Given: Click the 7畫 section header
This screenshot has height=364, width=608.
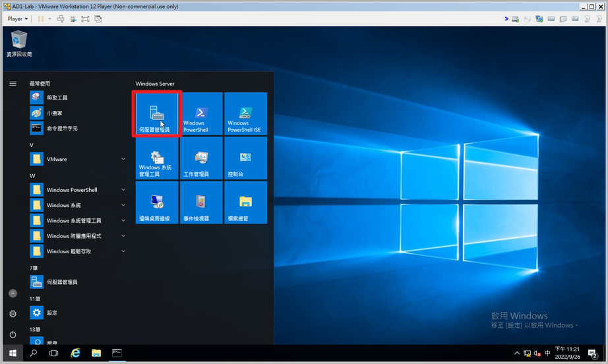Looking at the screenshot, I should (x=34, y=268).
